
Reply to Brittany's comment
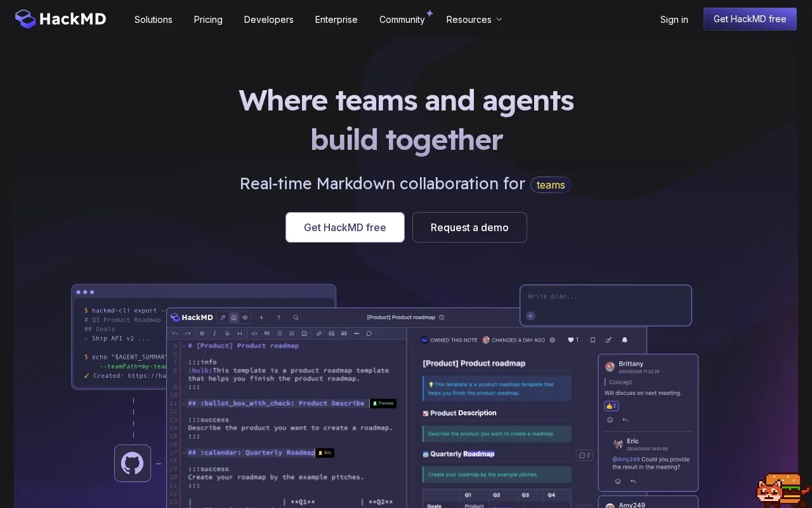coord(625,420)
